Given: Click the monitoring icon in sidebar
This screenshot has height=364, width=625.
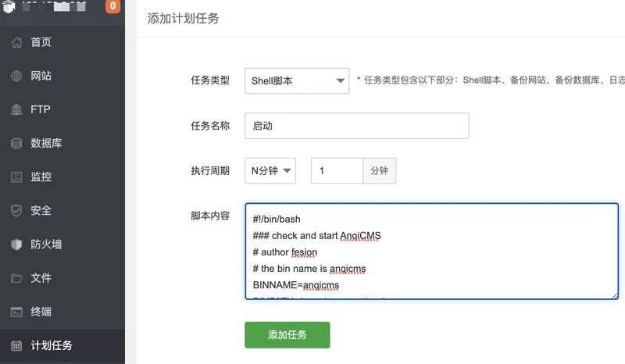Looking at the screenshot, I should pyautogui.click(x=16, y=177).
